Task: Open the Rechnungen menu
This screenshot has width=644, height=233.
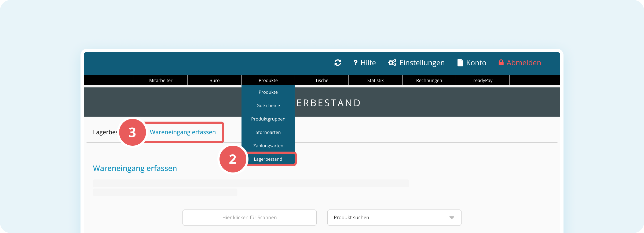Action: [429, 80]
